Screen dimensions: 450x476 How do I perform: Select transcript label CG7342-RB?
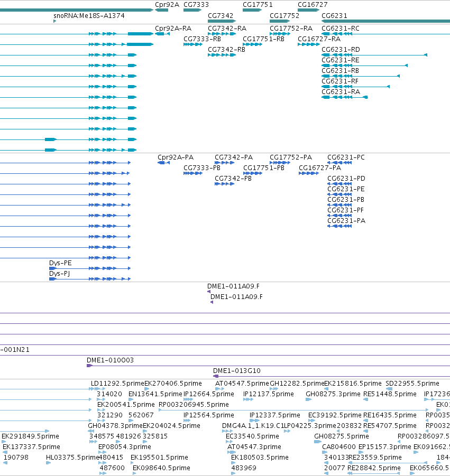(x=226, y=50)
